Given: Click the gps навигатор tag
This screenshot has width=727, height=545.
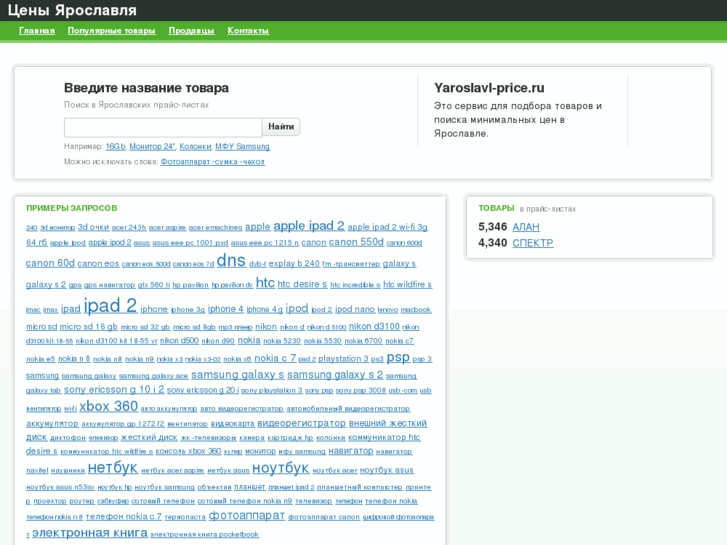Looking at the screenshot, I should pyautogui.click(x=109, y=285).
